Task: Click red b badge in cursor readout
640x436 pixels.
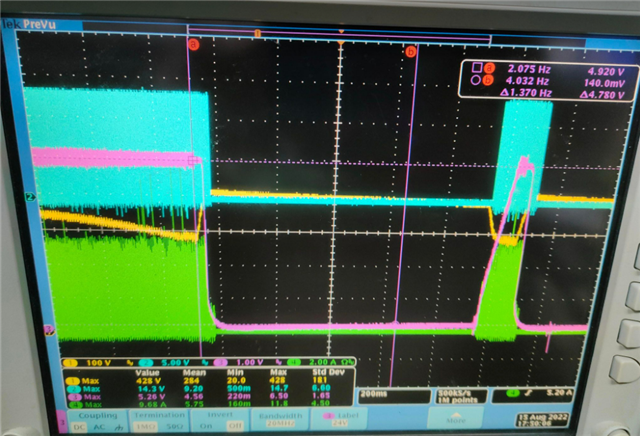Action: (487, 80)
